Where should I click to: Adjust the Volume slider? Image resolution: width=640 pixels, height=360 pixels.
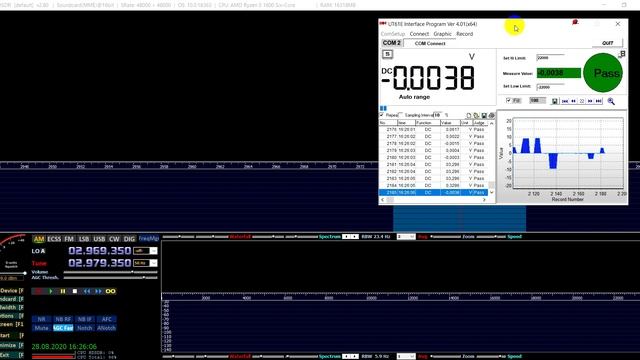[110, 272]
